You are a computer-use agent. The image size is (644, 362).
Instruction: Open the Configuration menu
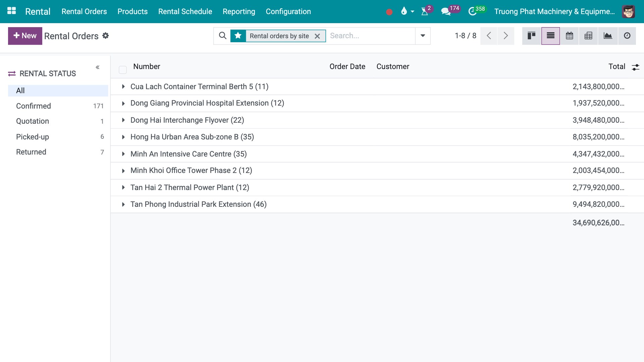click(x=288, y=11)
